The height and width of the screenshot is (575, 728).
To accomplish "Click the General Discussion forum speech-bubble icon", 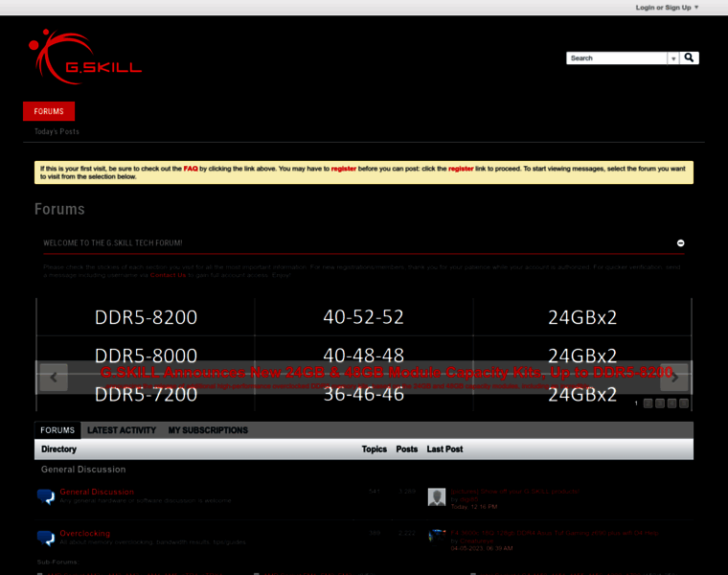I will point(46,496).
